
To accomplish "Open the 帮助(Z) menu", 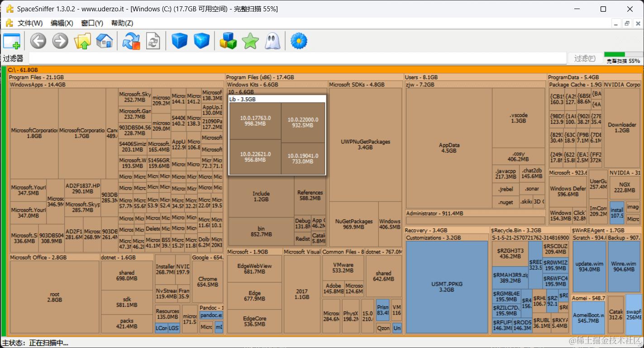I will click(122, 23).
